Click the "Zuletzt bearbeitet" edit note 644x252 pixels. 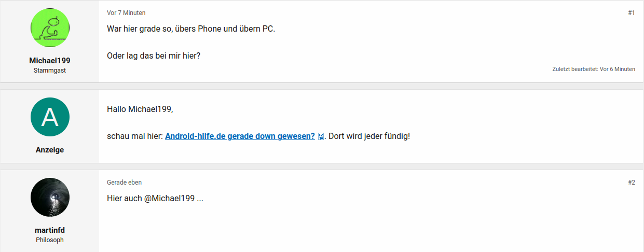[593, 69]
